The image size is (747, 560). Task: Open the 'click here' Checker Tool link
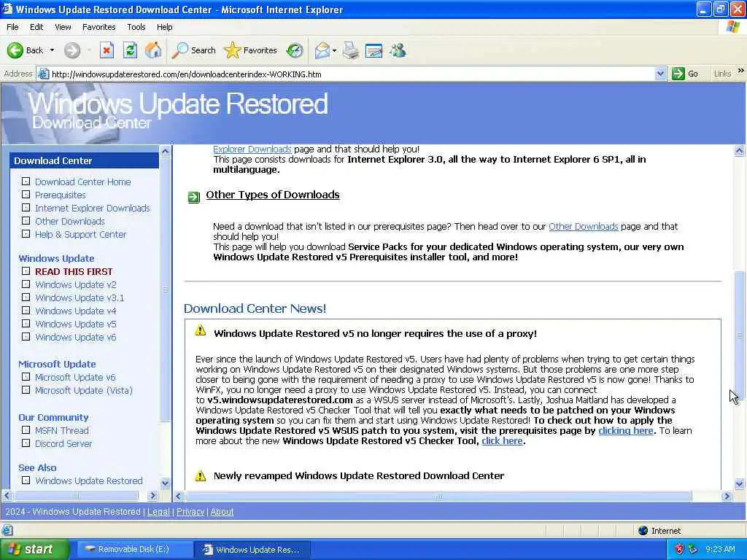pyautogui.click(x=502, y=441)
